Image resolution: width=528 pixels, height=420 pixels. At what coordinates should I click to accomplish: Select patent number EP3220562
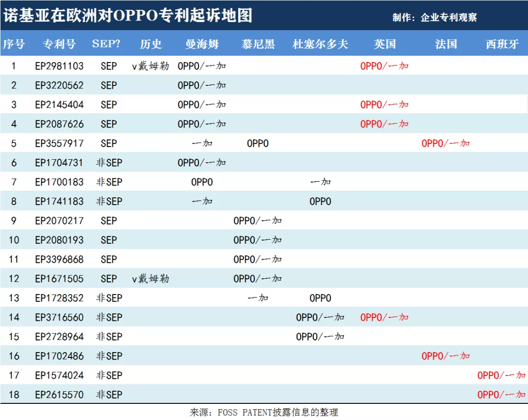click(59, 85)
